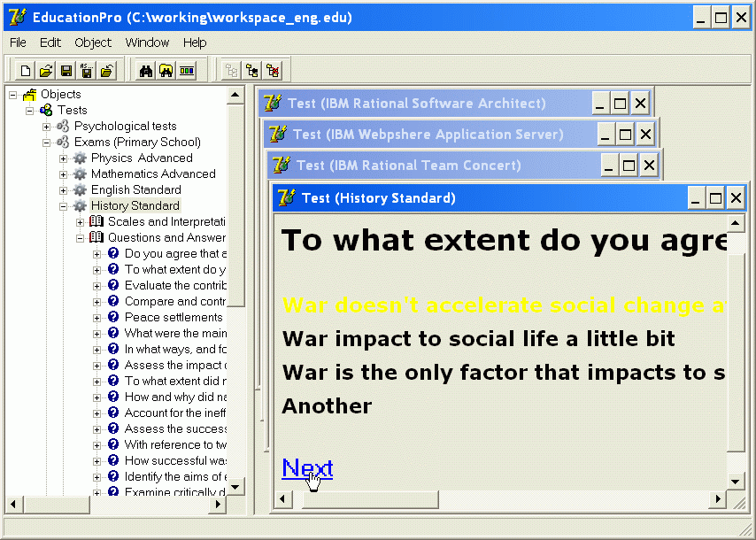Expand the Physics Advanced node
Viewport: 756px width, 540px height.
(x=64, y=158)
